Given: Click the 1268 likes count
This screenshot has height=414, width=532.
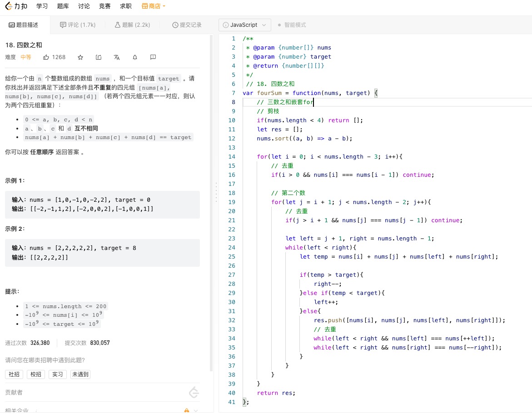Looking at the screenshot, I should coord(59,57).
